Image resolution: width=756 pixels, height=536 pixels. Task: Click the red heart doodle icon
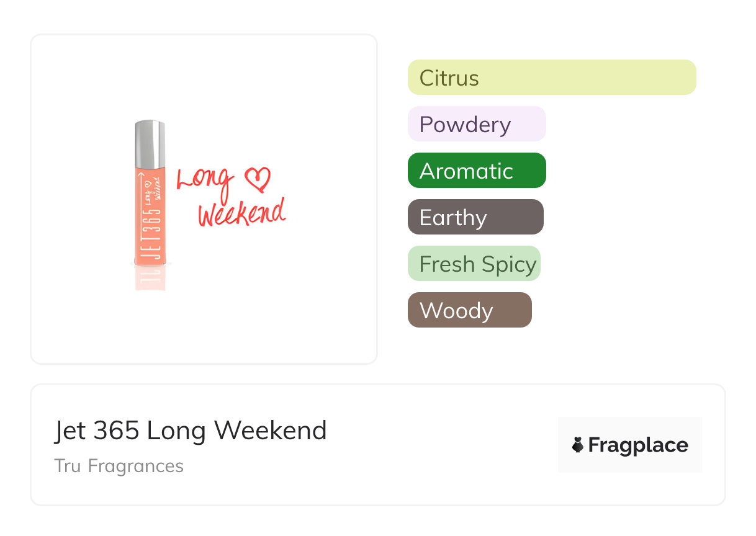click(x=258, y=180)
